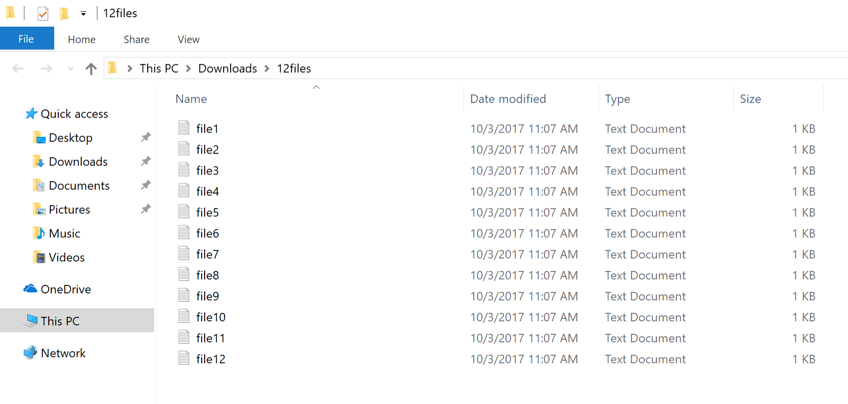Select file7 in the file list

207,254
